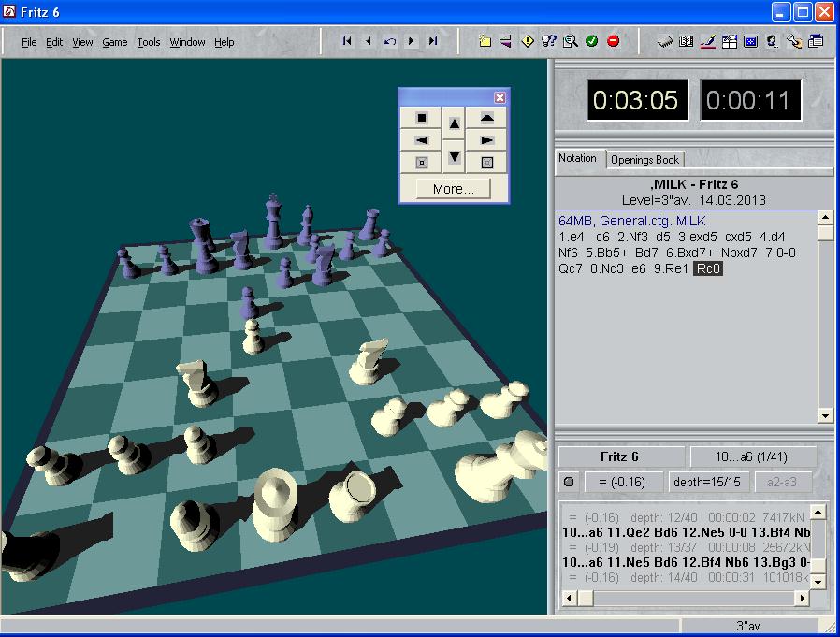The height and width of the screenshot is (637, 840).
Task: Click the yellow diamond warning icon
Action: pyautogui.click(x=528, y=41)
